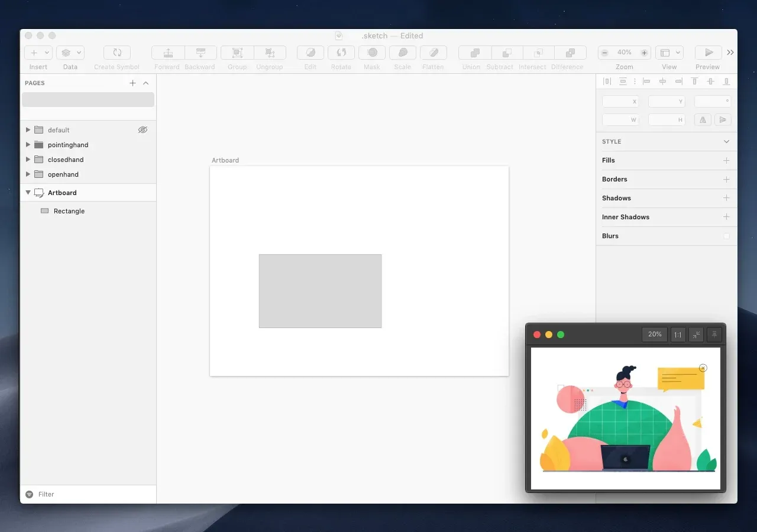Image resolution: width=757 pixels, height=532 pixels.
Task: Expand the pointinghand folder
Action: click(x=28, y=144)
